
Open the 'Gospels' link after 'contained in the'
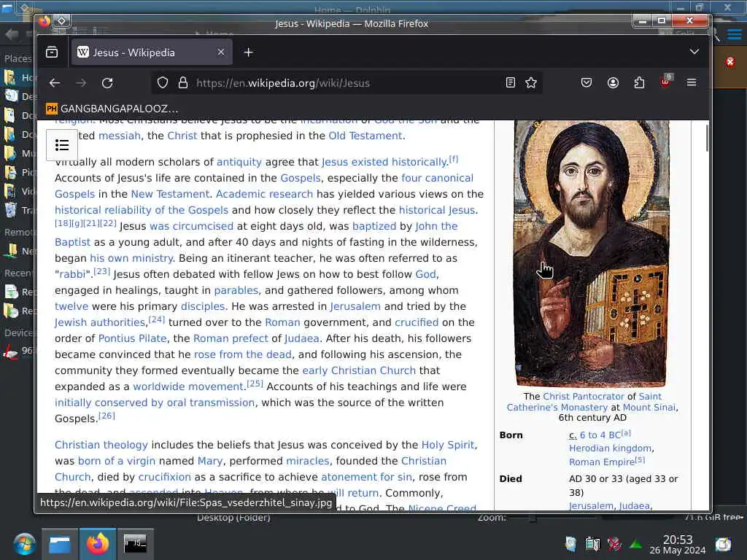(x=300, y=178)
